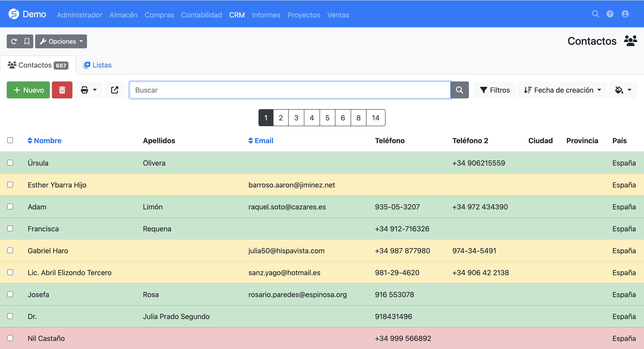This screenshot has height=349, width=644.
Task: Open the Compras menu
Action: coord(159,15)
